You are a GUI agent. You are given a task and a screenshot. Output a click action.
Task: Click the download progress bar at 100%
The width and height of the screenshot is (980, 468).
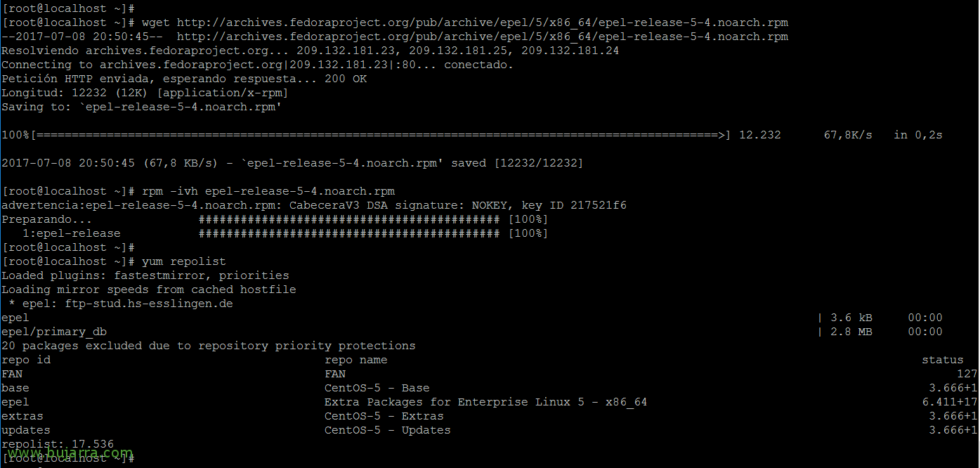366,135
